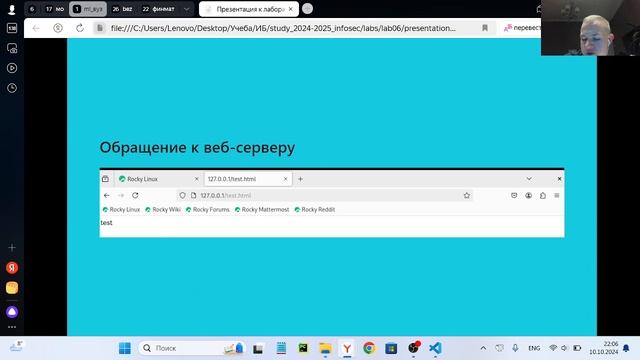Switch to the 'bez' tab group
The height and width of the screenshot is (360, 640).
pyautogui.click(x=122, y=9)
